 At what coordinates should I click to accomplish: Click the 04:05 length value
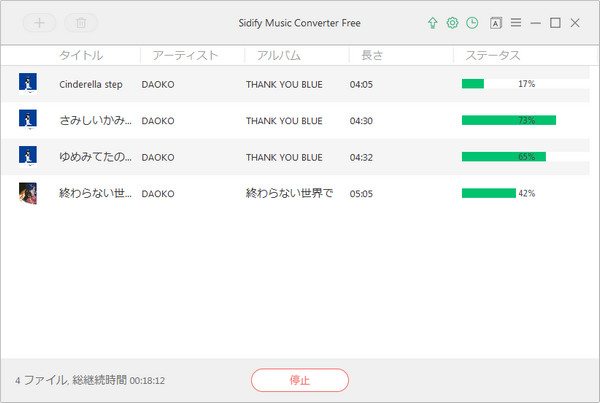(x=361, y=85)
